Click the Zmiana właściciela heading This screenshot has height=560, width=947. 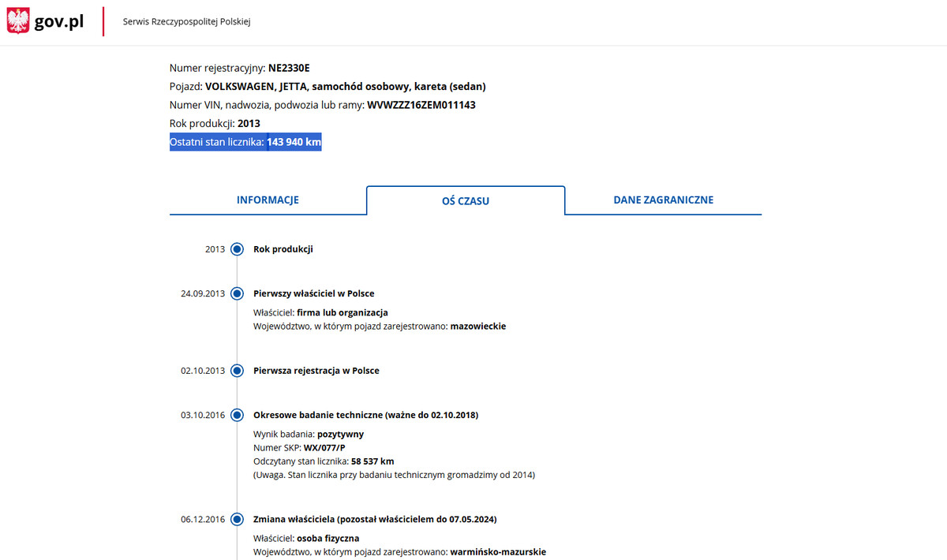coord(375,519)
